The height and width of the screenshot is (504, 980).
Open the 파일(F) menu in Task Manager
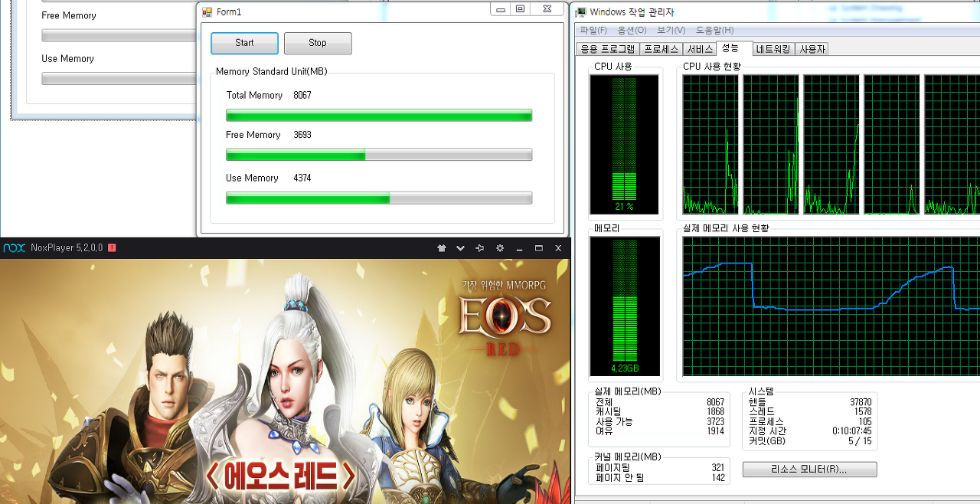coord(593,30)
